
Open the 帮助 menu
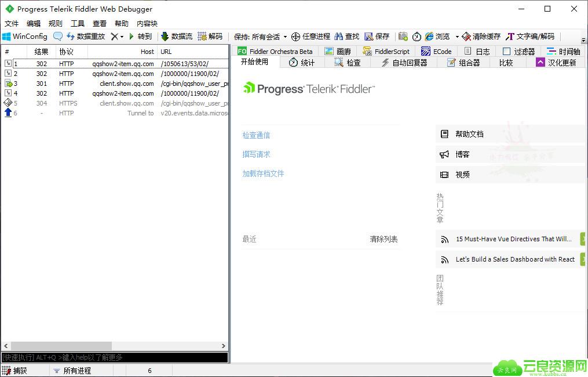pyautogui.click(x=122, y=24)
